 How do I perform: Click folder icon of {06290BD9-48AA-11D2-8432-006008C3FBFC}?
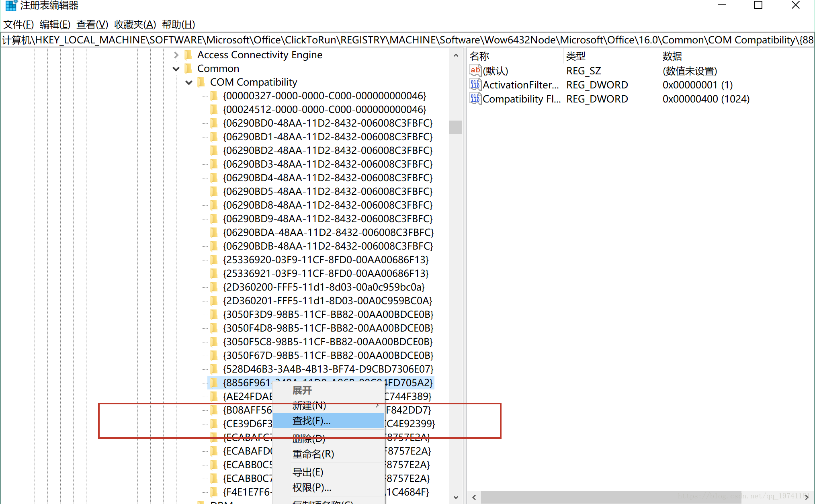[214, 219]
